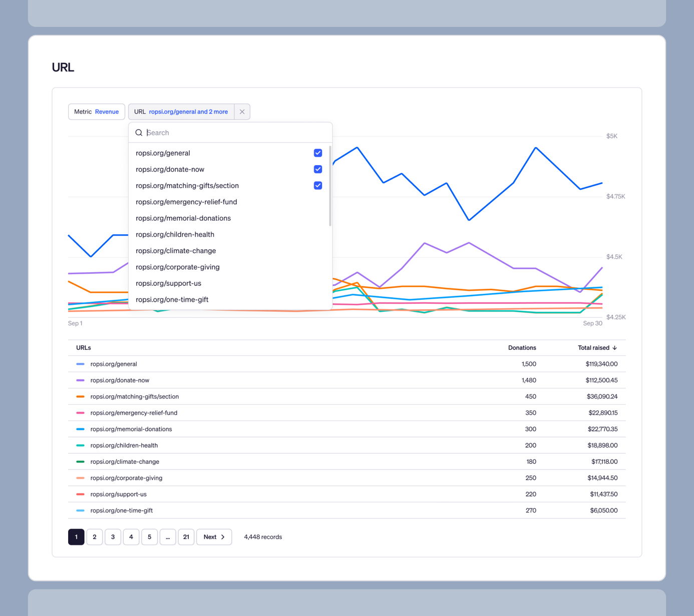Click the purple legend dash for donate-now
This screenshot has height=616, width=694.
click(80, 380)
